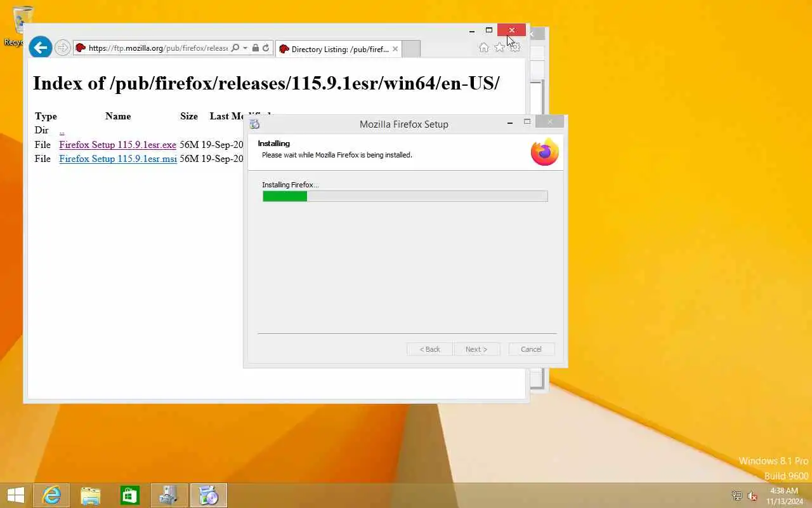Open a new blank tab in Internet Explorer
The height and width of the screenshot is (508, 812).
(x=411, y=49)
